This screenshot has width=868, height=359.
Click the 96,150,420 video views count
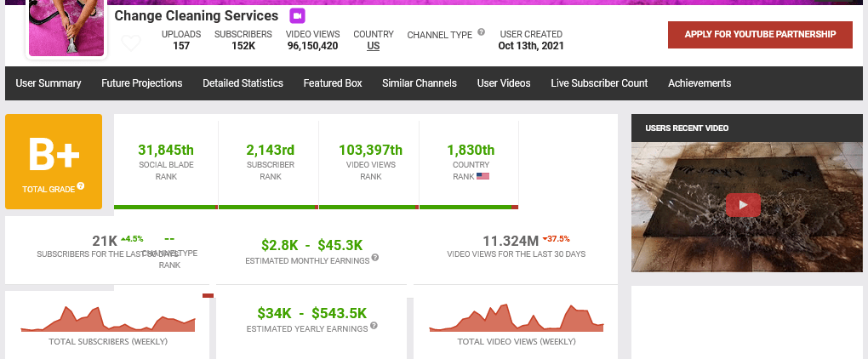pos(313,46)
